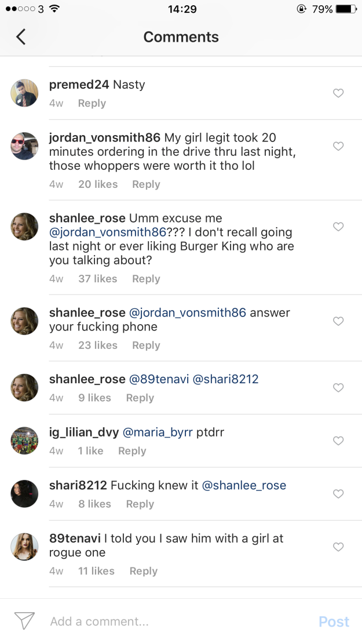Heart ig_lilian_dvy's ptdrr comment

point(338,441)
